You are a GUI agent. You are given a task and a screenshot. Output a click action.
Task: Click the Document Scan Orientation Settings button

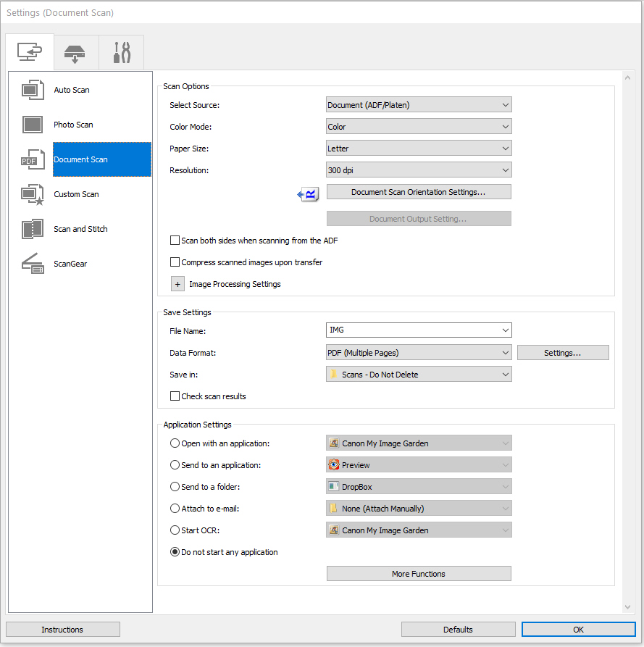[419, 192]
